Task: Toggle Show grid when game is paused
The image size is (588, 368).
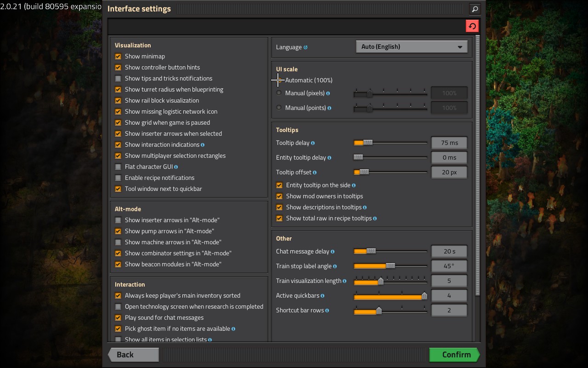Action: (118, 123)
